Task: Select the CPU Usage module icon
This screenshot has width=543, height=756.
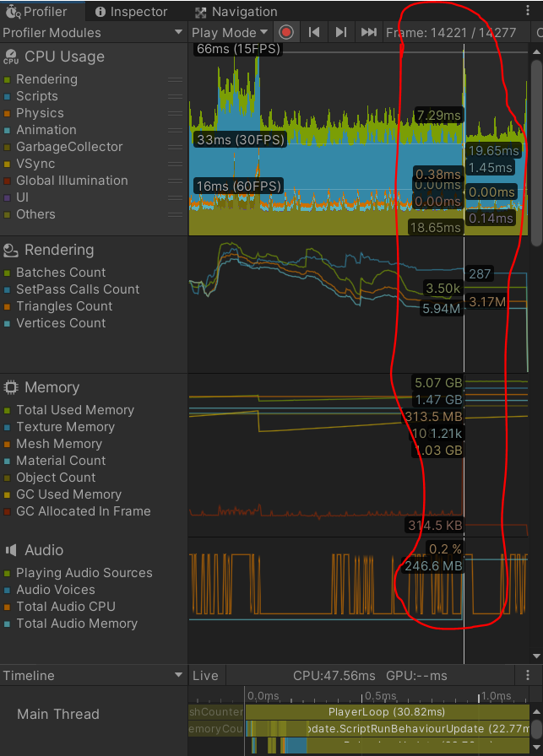Action: tap(11, 57)
